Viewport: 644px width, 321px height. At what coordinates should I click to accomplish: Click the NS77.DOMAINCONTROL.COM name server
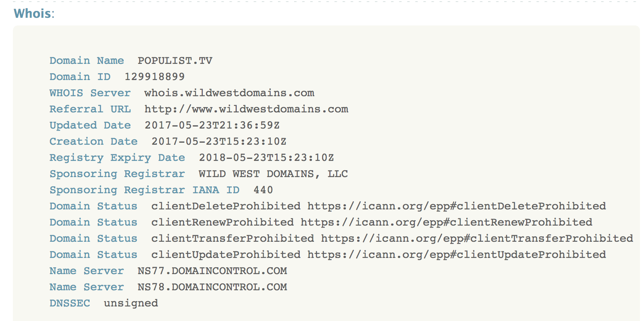[212, 271]
